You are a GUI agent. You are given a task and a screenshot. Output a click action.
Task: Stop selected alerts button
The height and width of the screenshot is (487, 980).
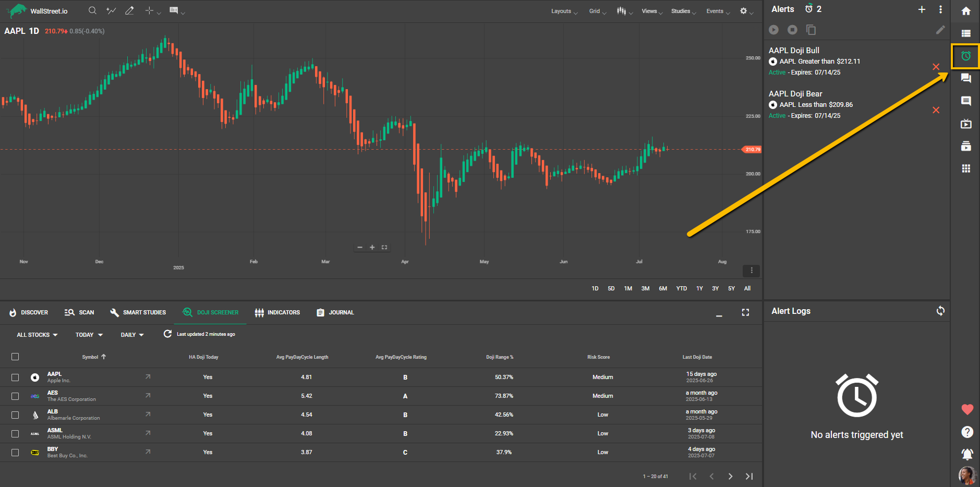(x=792, y=30)
